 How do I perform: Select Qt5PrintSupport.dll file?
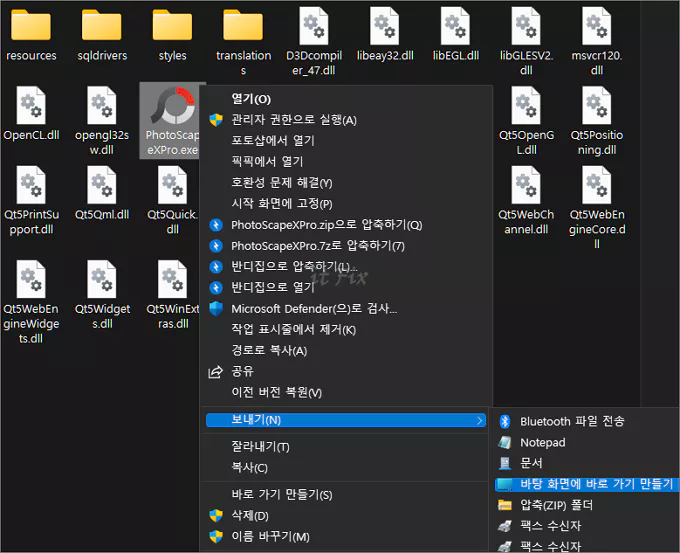coord(31,201)
